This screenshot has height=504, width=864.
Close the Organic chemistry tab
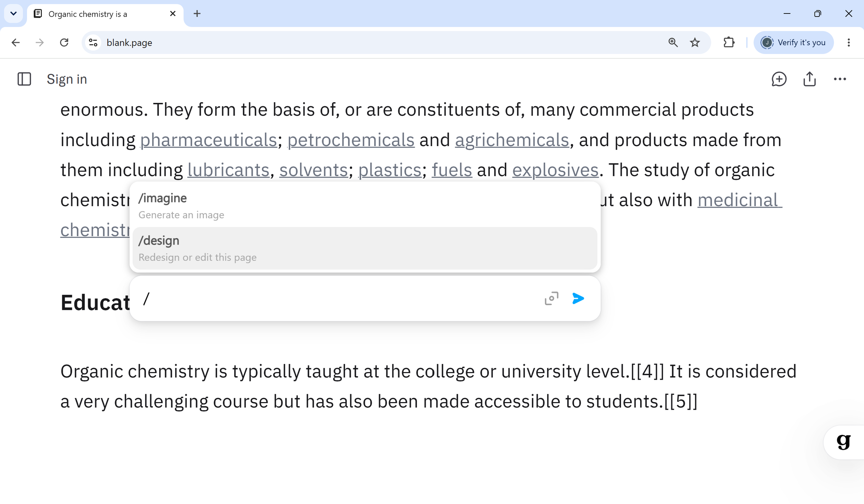click(x=173, y=14)
